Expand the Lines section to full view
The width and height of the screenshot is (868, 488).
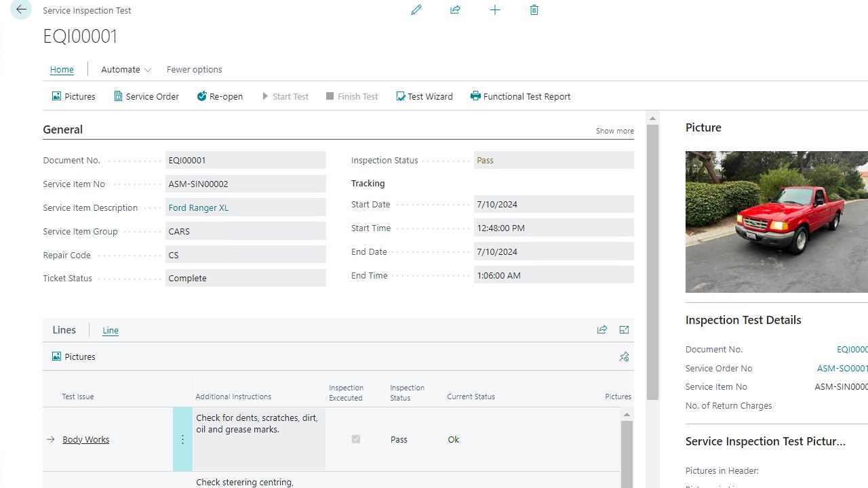tap(624, 330)
